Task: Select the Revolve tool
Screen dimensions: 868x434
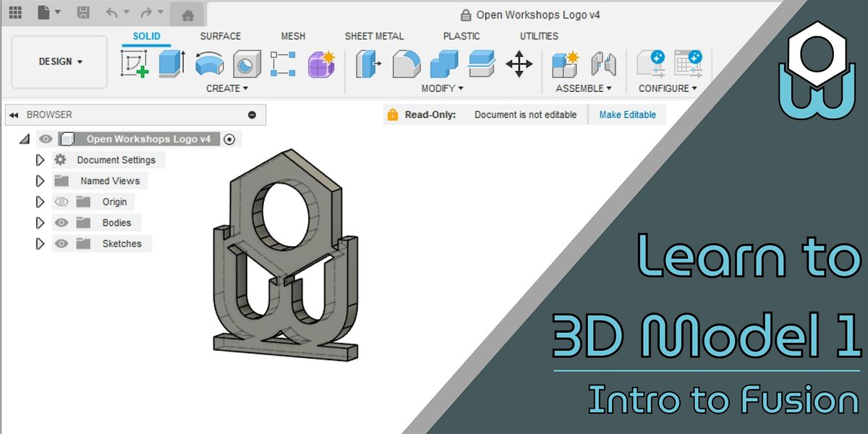Action: (x=209, y=64)
